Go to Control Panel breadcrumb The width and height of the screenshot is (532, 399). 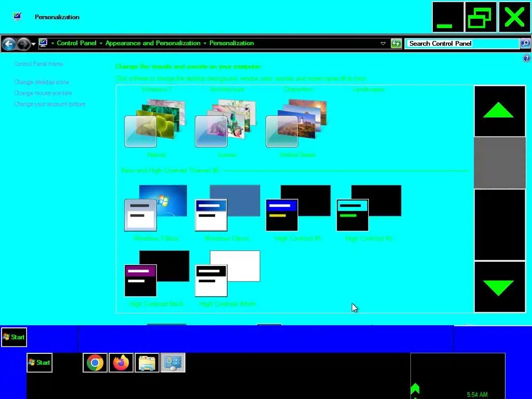(77, 43)
